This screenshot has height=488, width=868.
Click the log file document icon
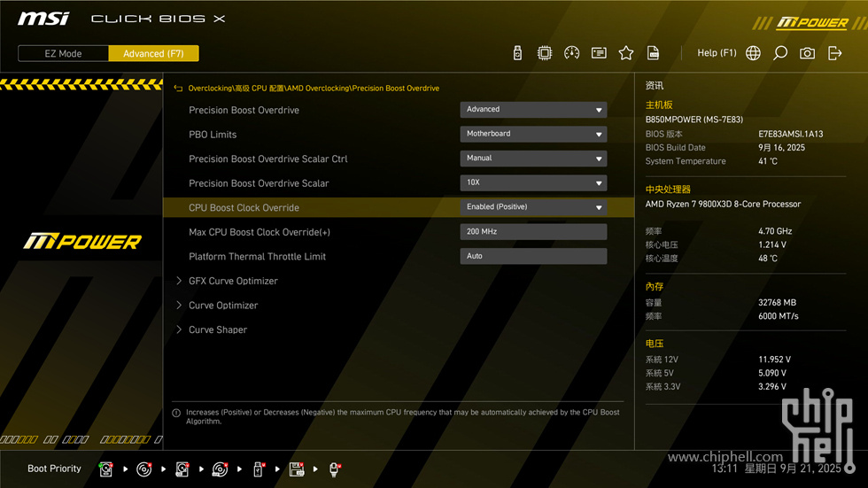(653, 53)
